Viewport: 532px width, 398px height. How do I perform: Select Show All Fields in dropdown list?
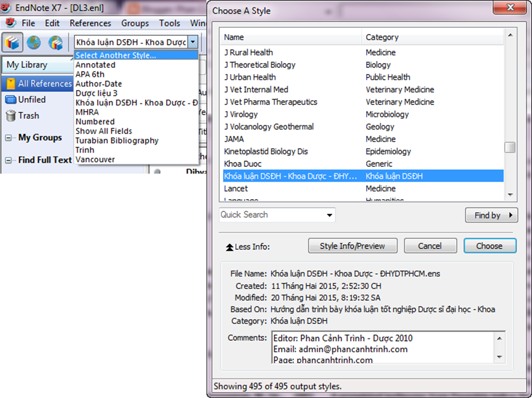click(136, 131)
